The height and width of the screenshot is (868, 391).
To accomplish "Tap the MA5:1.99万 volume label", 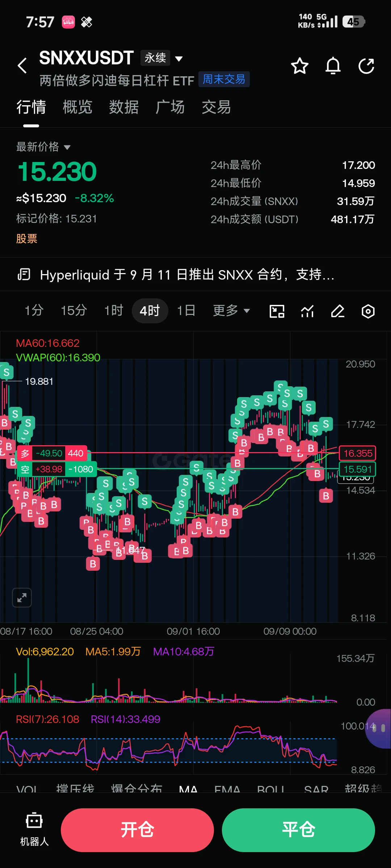I will tap(113, 651).
